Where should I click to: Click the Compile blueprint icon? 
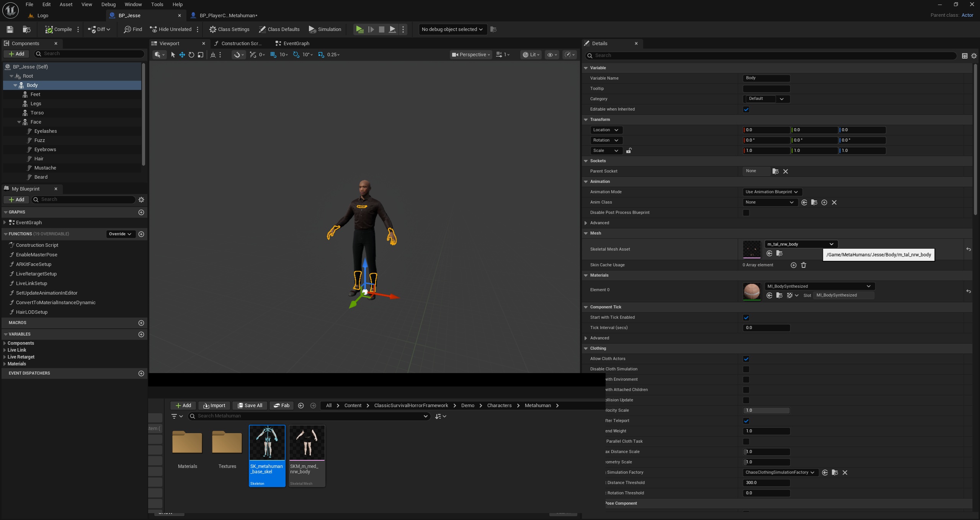coord(49,29)
